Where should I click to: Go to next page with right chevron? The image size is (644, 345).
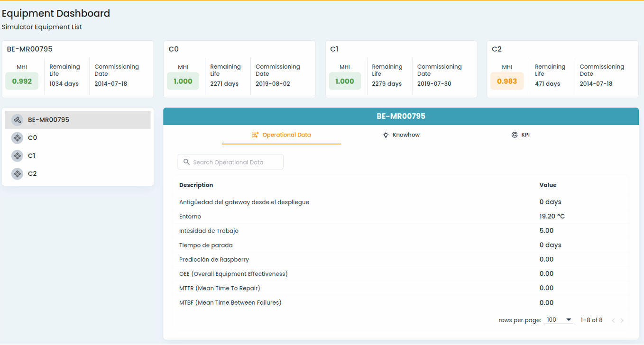pos(622,320)
